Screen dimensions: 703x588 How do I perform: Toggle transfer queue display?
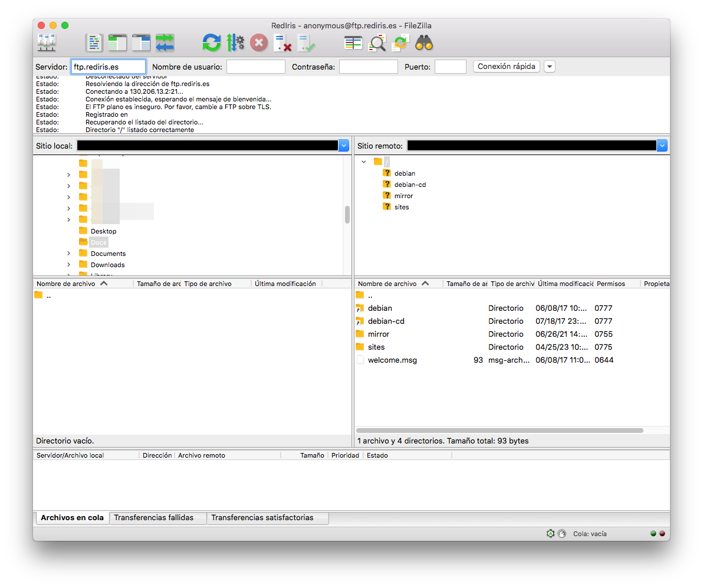click(165, 42)
